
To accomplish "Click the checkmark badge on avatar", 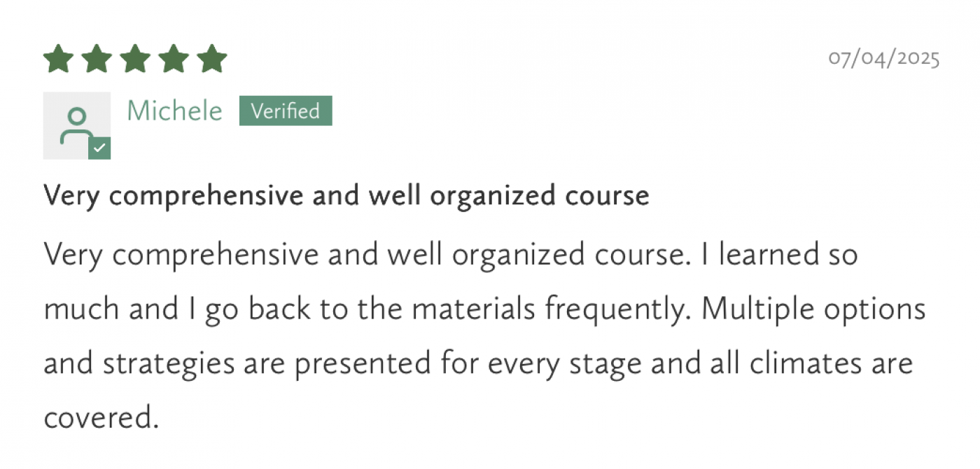I will click(x=99, y=148).
